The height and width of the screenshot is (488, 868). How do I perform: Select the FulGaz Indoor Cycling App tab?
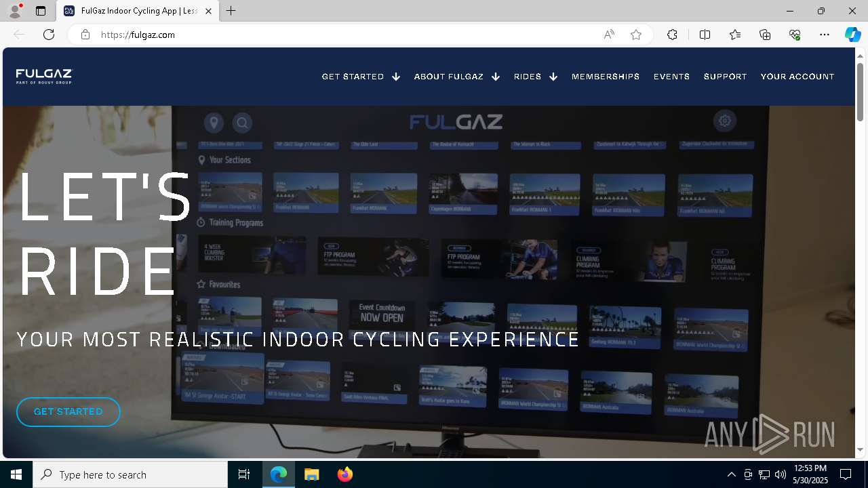coord(138,11)
